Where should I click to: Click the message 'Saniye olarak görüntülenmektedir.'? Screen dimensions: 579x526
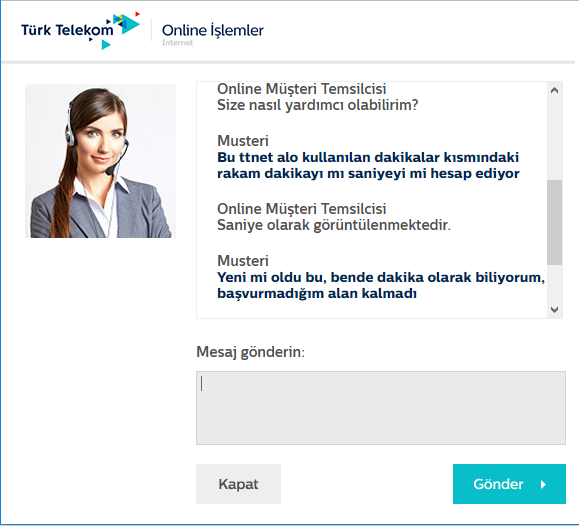click(334, 225)
